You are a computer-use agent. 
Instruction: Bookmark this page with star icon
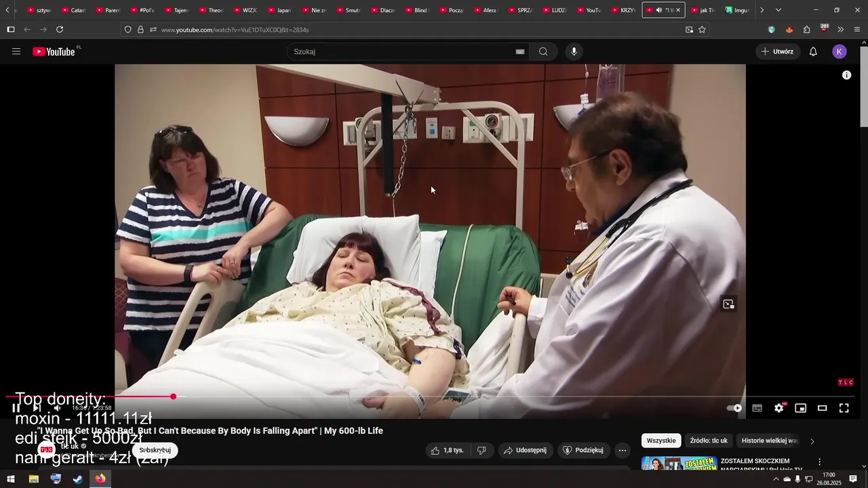point(702,30)
